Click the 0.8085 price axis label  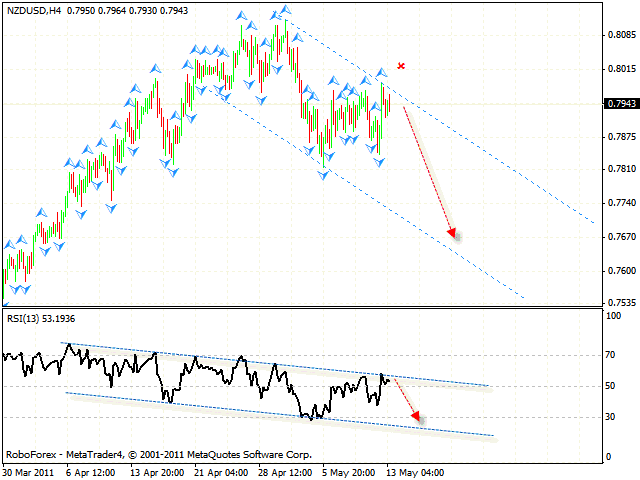[620, 35]
